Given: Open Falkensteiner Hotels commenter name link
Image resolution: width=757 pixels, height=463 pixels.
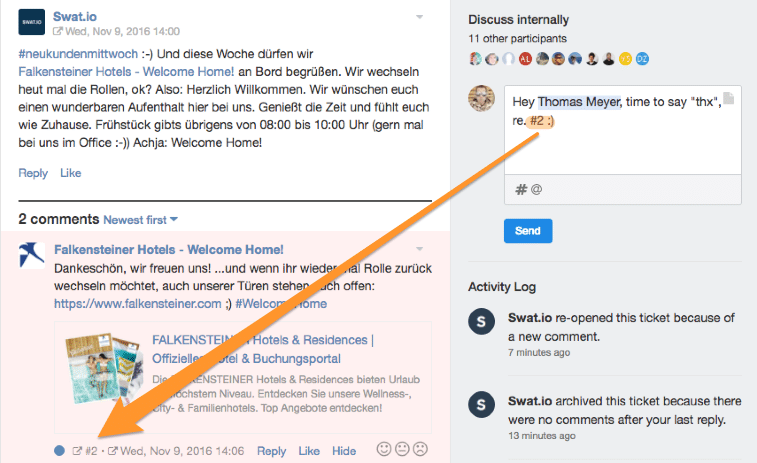Looking at the screenshot, I should [x=168, y=250].
